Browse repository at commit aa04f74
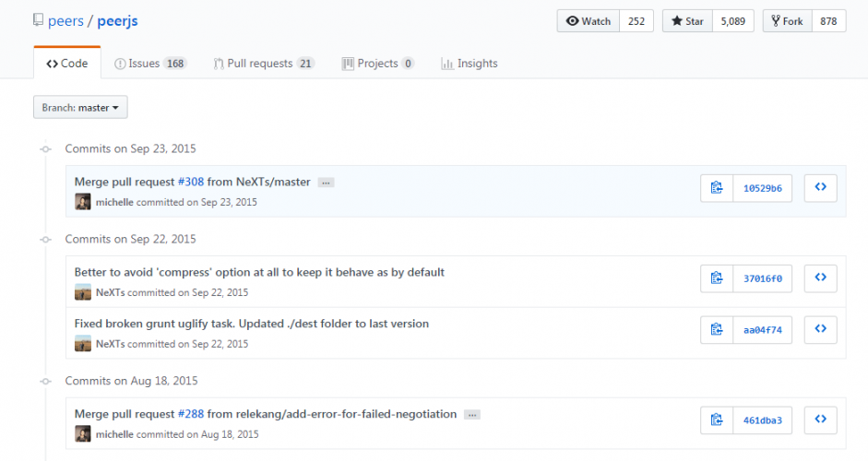This screenshot has height=461, width=868. tap(820, 330)
